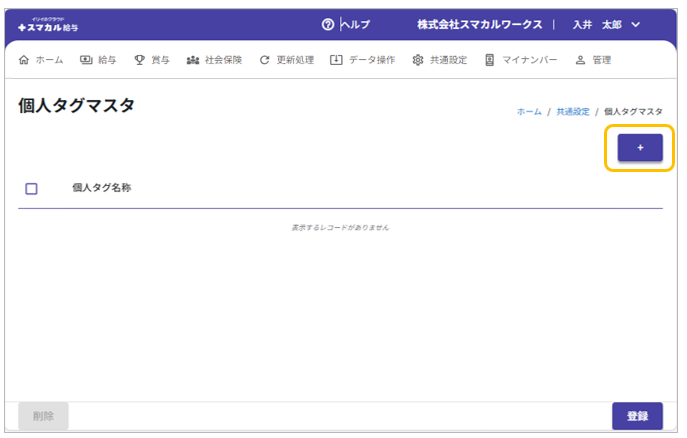Click the house icon for ホーム
The height and width of the screenshot is (438, 687).
[x=24, y=60]
